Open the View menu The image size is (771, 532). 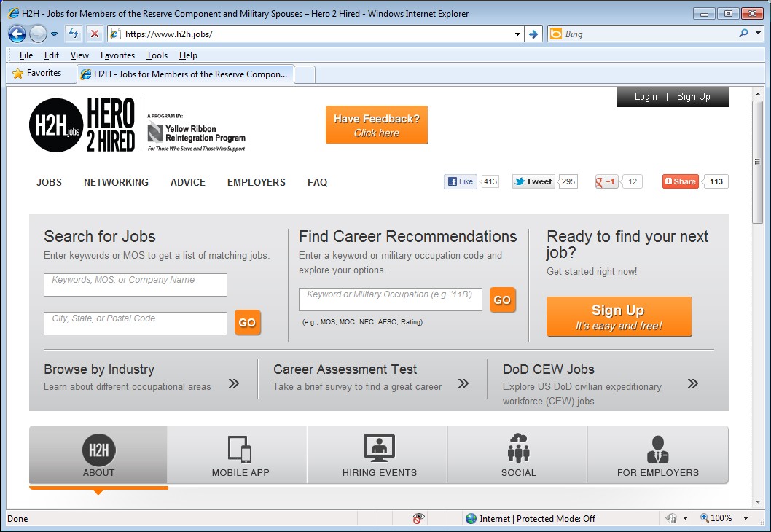click(x=79, y=55)
